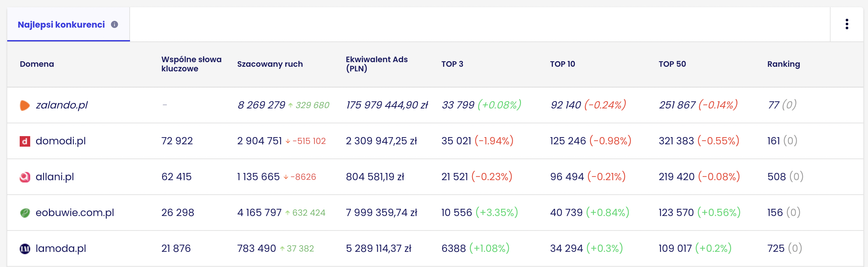This screenshot has width=868, height=267.
Task: Click eobuwie TOP 3 value 10 556
Action: click(x=457, y=212)
